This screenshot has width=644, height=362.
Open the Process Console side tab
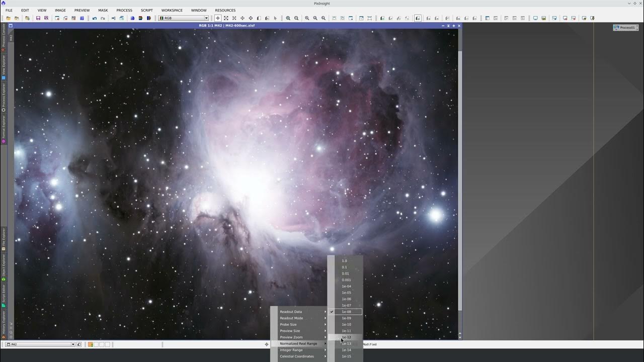(4, 37)
